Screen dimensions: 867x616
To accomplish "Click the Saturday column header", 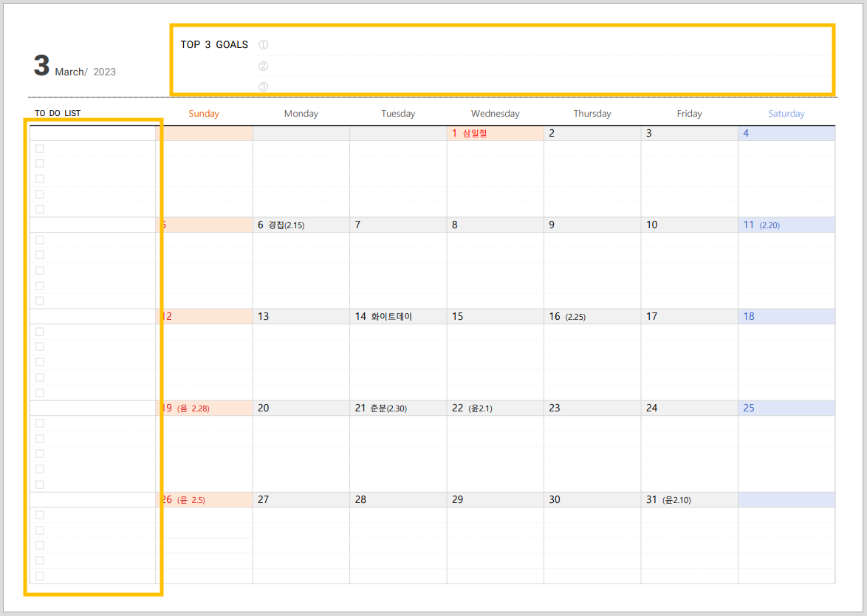I will 787,113.
